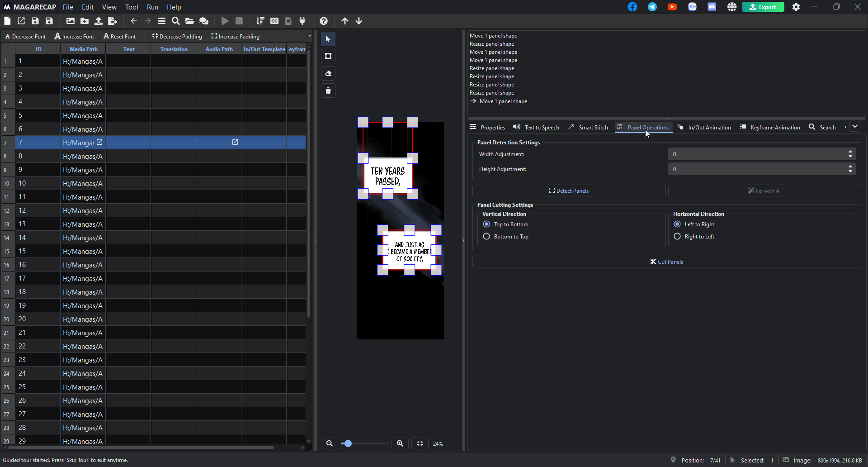This screenshot has width=868, height=467.
Task: Click the fit-to-view button beside zoom
Action: click(420, 443)
